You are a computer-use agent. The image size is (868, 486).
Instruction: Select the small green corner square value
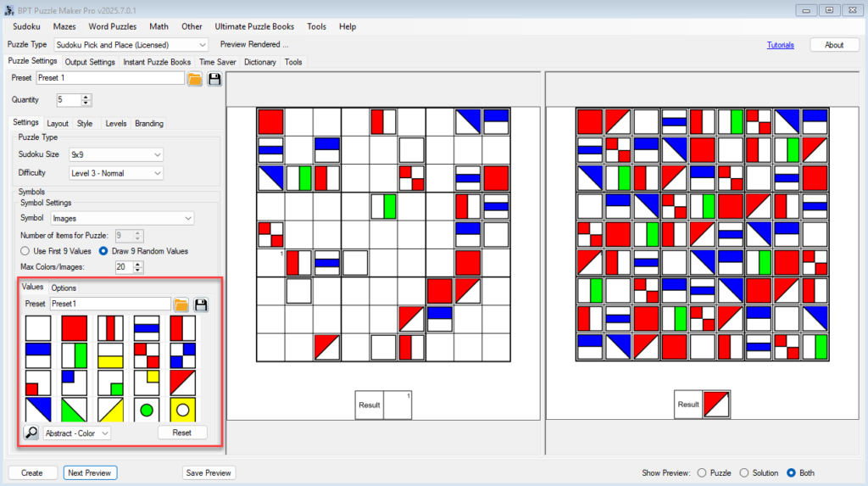click(x=110, y=383)
